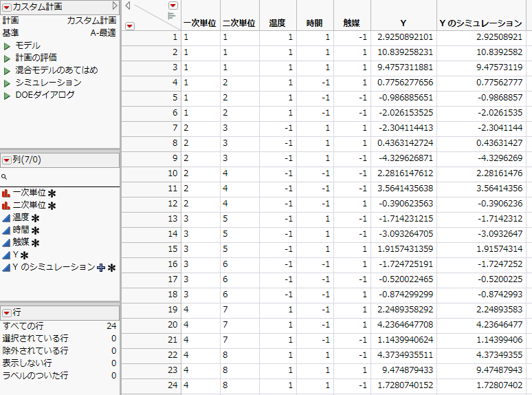Viewport: 532px width, 395px height.
Task: Run the DOEダイアログ script green triangle
Action: [7, 96]
